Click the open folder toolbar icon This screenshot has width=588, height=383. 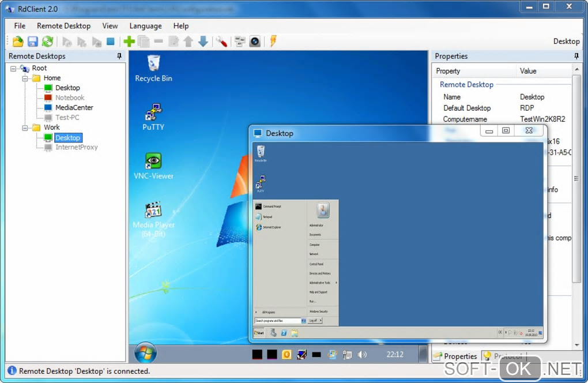click(x=18, y=42)
